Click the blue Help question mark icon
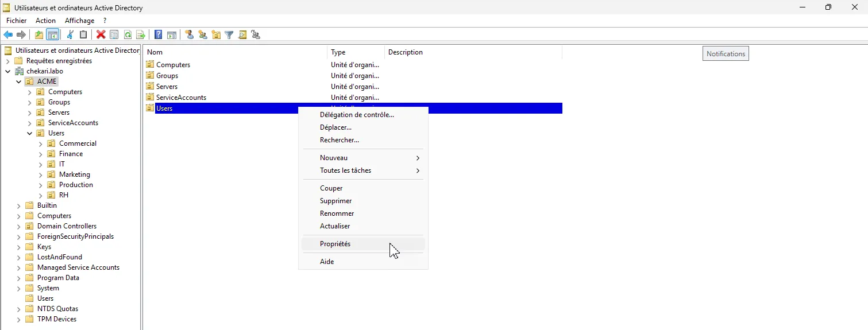Viewport: 868px width, 330px height. [158, 35]
